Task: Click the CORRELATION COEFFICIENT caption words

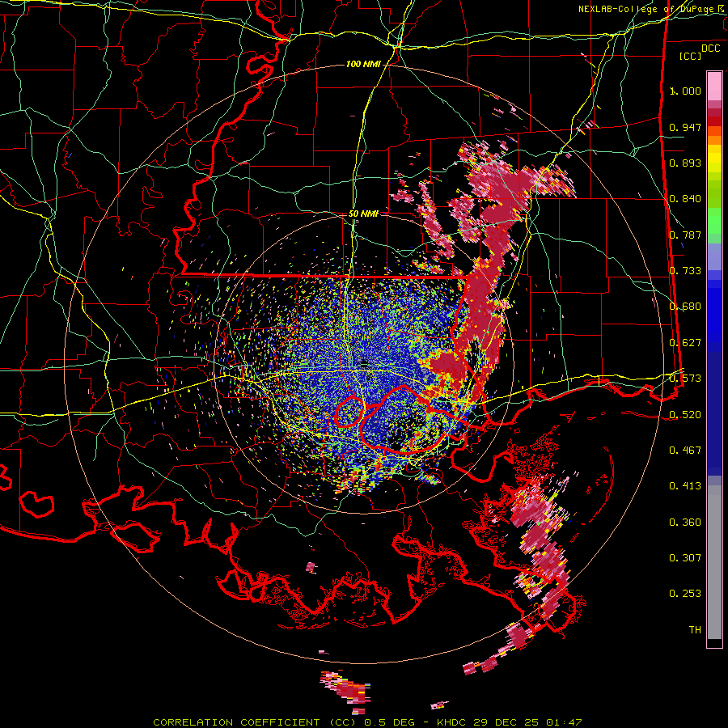Action: 236,722
